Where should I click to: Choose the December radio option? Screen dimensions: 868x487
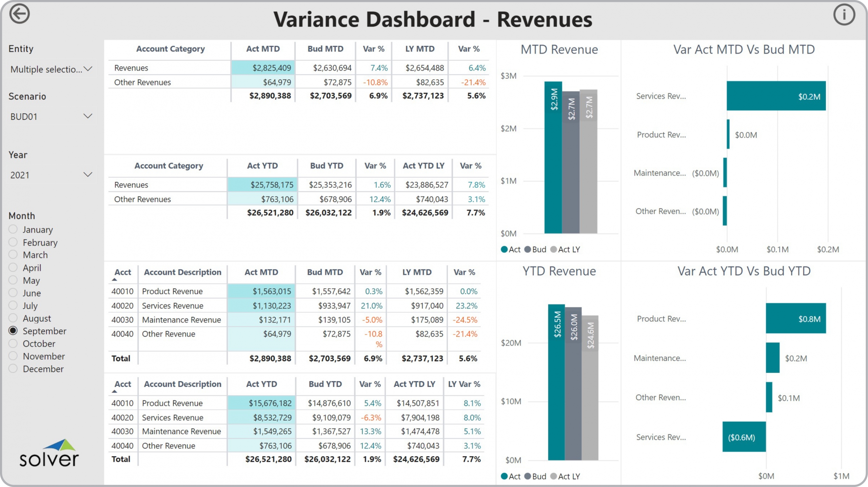pyautogui.click(x=13, y=369)
